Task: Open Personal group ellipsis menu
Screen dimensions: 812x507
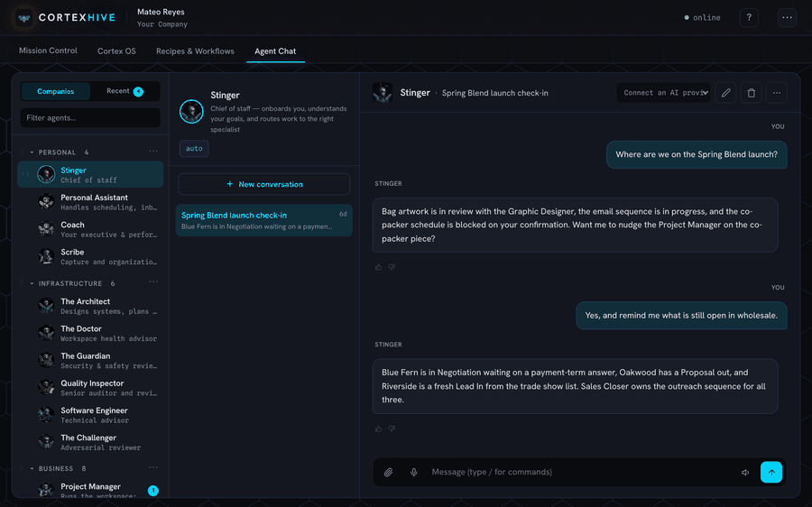Action: click(153, 152)
